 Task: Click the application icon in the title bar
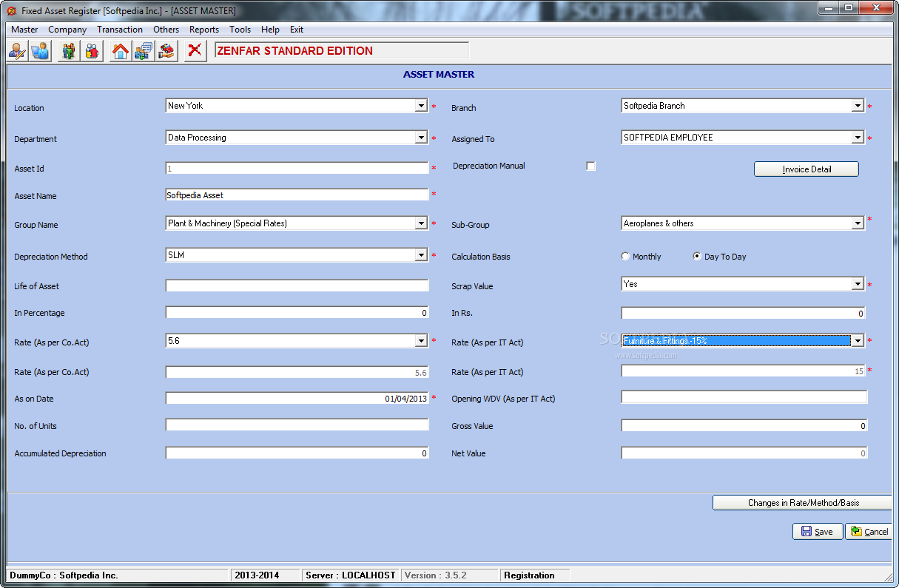point(10,11)
